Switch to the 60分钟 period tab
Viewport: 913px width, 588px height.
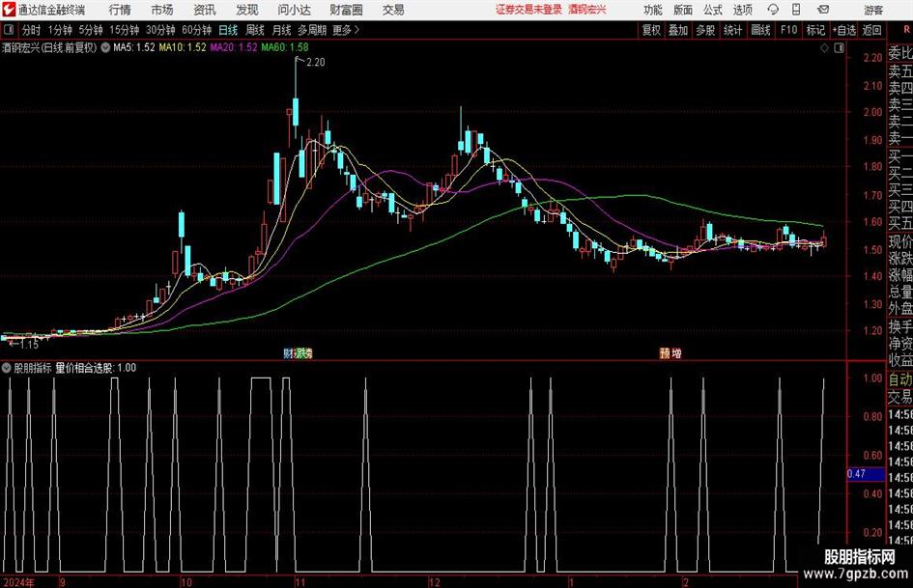pyautogui.click(x=197, y=30)
